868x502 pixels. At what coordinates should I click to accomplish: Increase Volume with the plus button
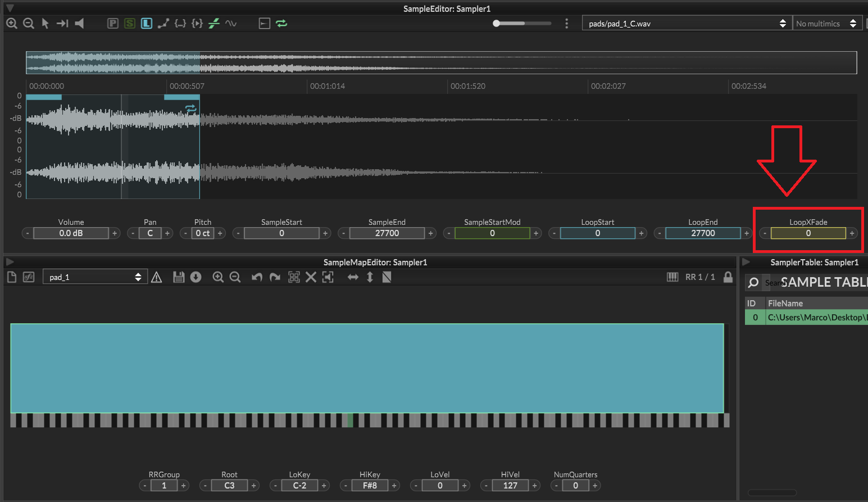[x=115, y=233]
